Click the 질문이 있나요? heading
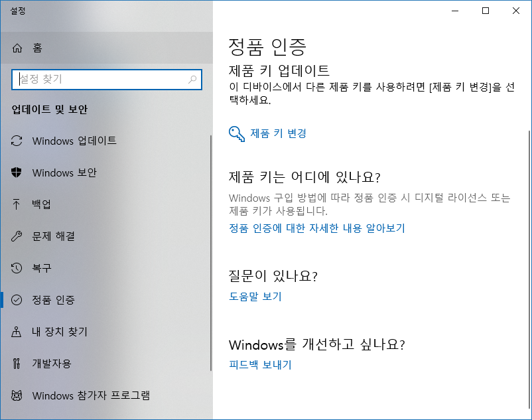The image size is (532, 420). point(273,276)
